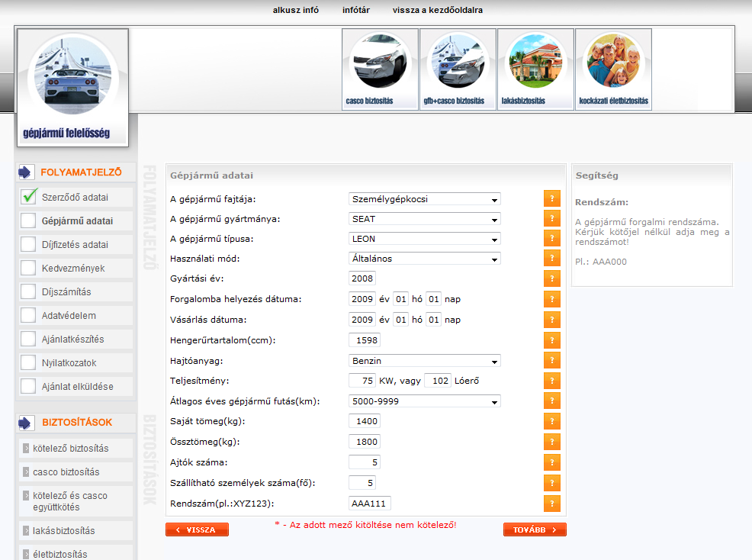Viewport: 752px width, 560px height.
Task: Click help icon for Ajtók száma
Action: tap(552, 462)
